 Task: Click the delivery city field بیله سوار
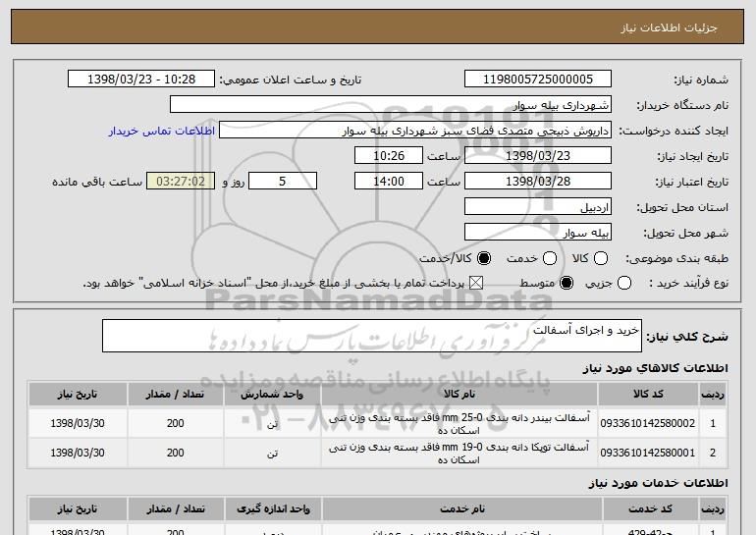pos(538,233)
